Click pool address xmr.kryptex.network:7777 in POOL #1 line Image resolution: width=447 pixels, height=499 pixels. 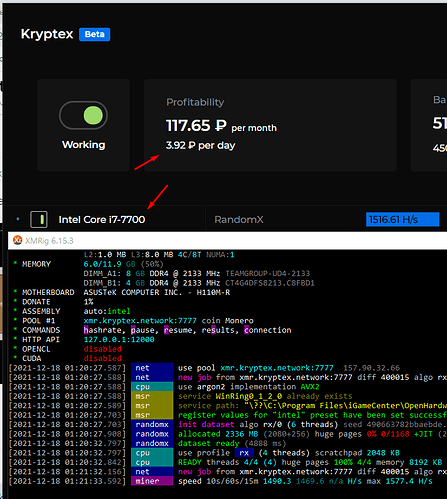(140, 321)
